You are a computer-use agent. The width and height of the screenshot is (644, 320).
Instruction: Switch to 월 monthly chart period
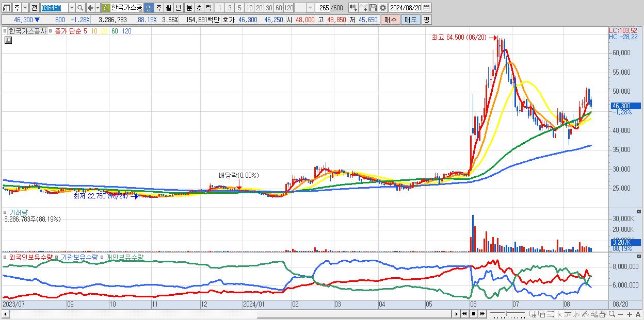pyautogui.click(x=168, y=8)
